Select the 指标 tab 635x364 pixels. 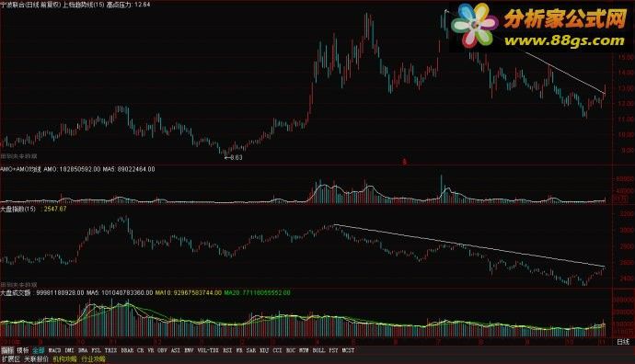click(7, 350)
